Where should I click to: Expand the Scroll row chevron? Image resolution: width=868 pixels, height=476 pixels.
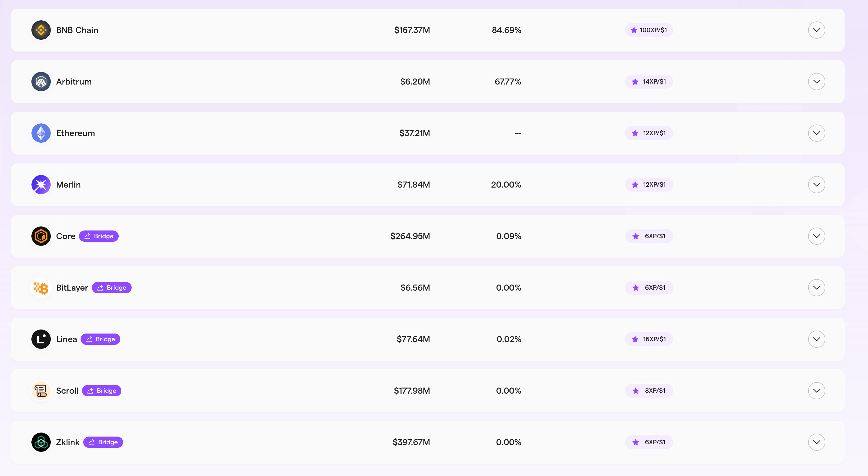816,390
